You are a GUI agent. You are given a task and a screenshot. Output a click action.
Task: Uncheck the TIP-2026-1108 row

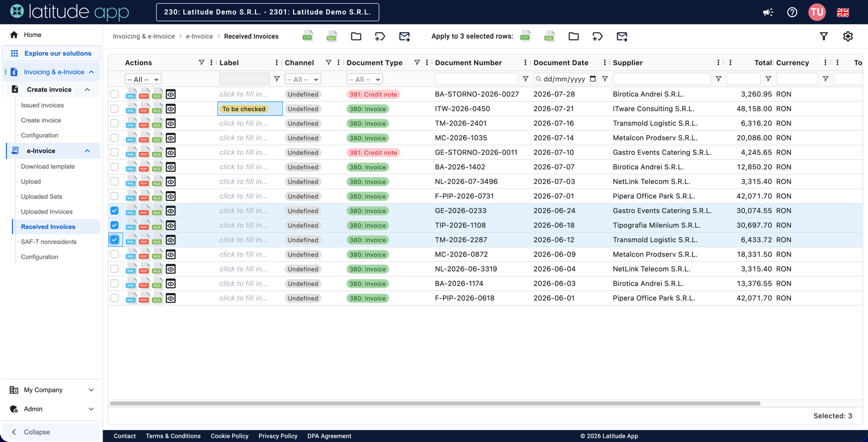click(x=115, y=225)
